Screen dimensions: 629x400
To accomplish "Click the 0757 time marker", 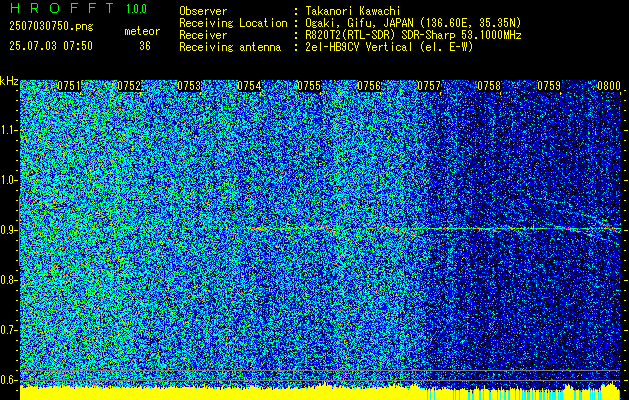I will click(x=429, y=86).
